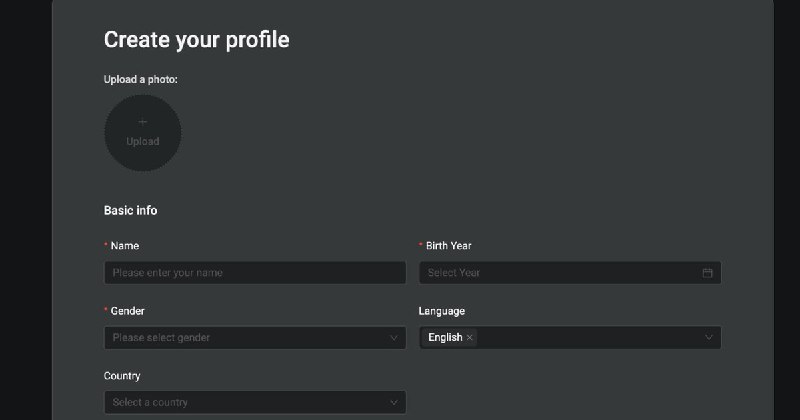Click the Language label
The height and width of the screenshot is (420, 800).
(442, 311)
